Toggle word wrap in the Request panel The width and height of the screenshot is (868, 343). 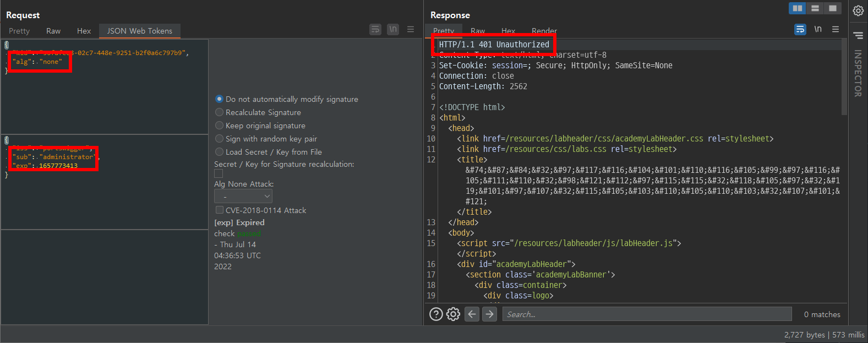[x=375, y=29]
